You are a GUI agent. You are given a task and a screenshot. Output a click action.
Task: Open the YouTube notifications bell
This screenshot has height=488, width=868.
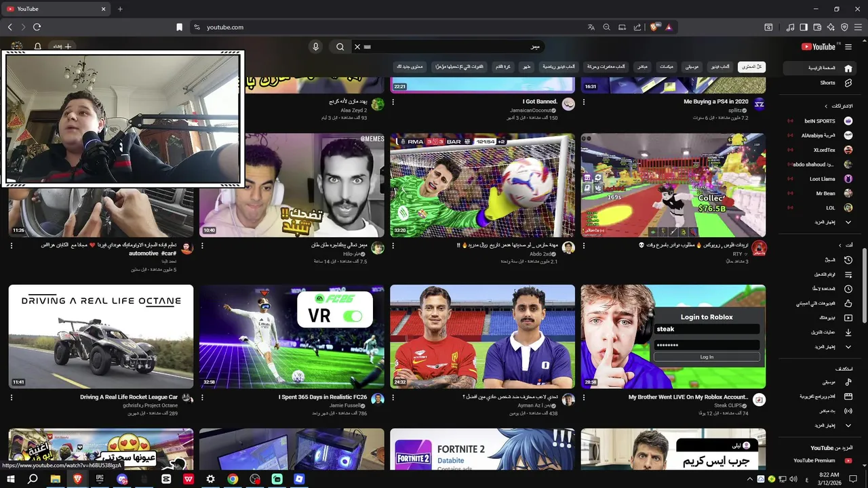coord(38,47)
